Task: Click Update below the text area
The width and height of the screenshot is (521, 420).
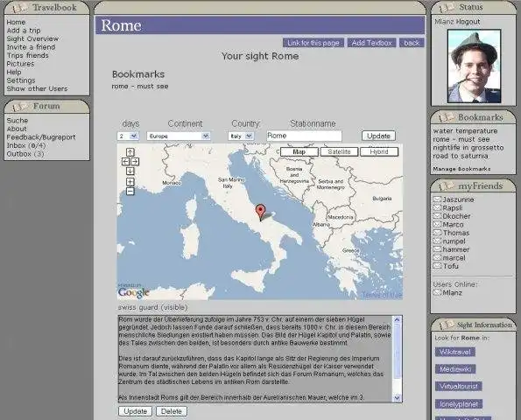Action: [x=135, y=411]
